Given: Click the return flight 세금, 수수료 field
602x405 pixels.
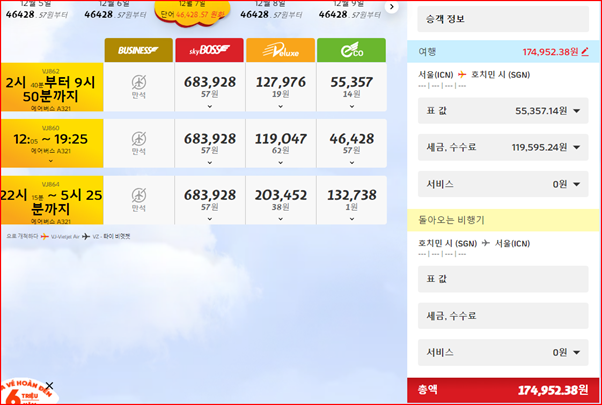Looking at the screenshot, I should [503, 316].
